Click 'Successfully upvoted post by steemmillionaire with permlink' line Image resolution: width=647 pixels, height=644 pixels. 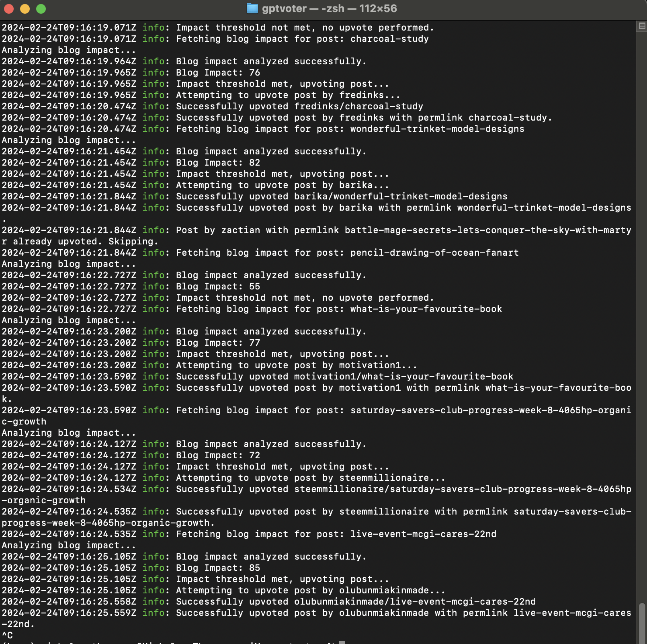403,512
